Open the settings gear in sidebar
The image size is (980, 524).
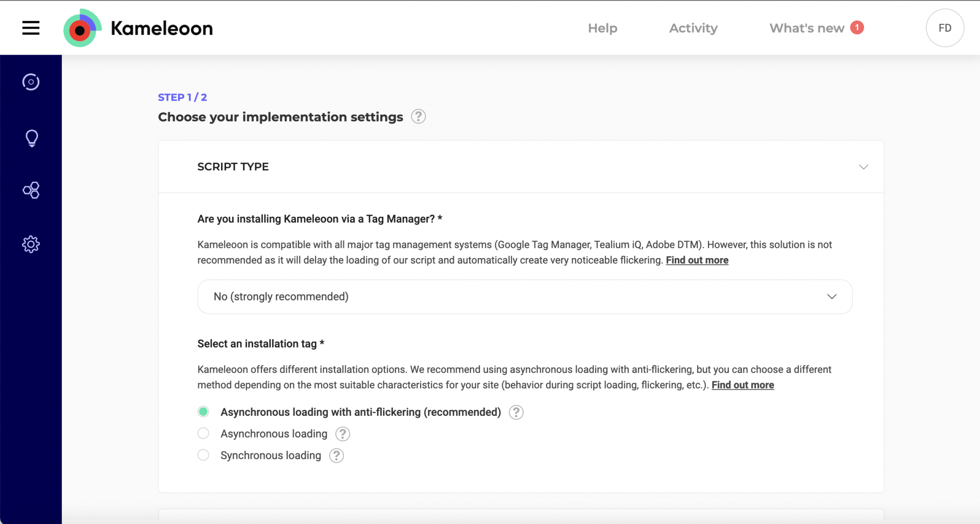[x=31, y=244]
